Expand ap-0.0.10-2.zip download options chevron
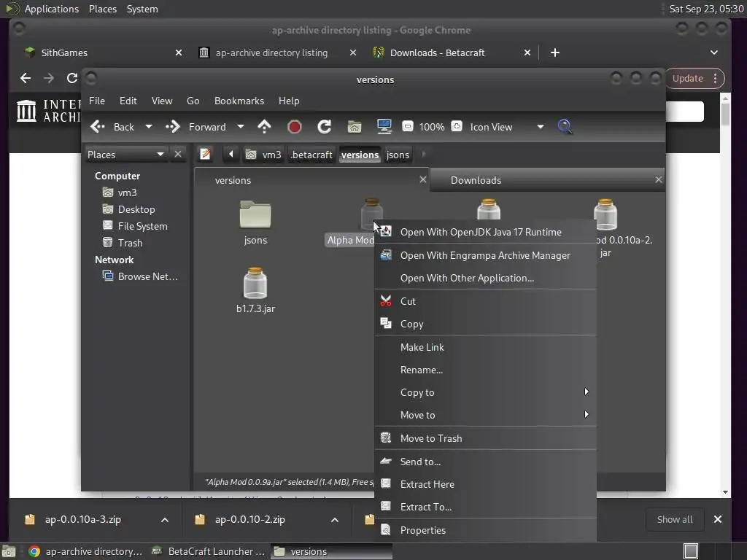 (x=335, y=520)
